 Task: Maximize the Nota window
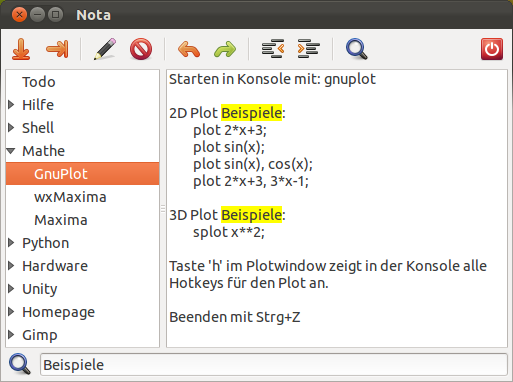pos(55,15)
